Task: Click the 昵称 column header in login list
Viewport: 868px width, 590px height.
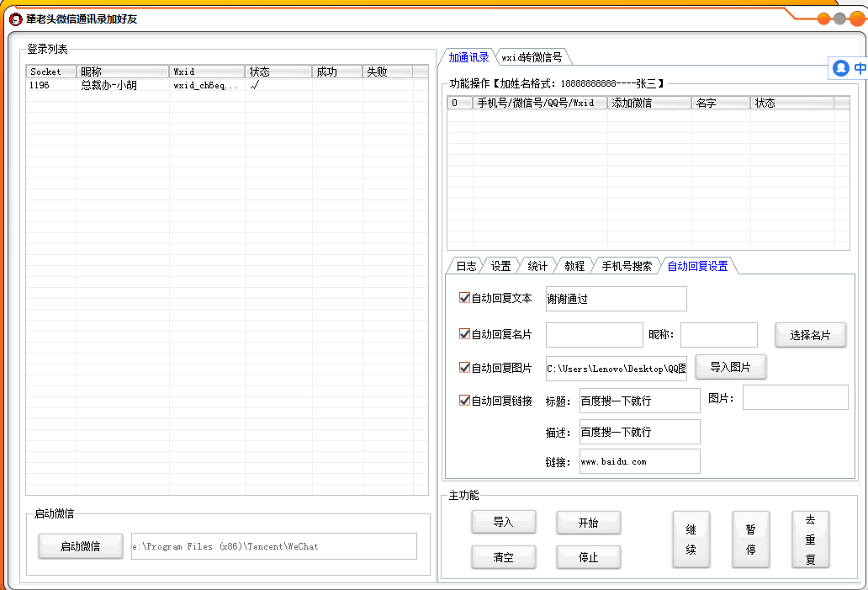Action: coord(123,72)
